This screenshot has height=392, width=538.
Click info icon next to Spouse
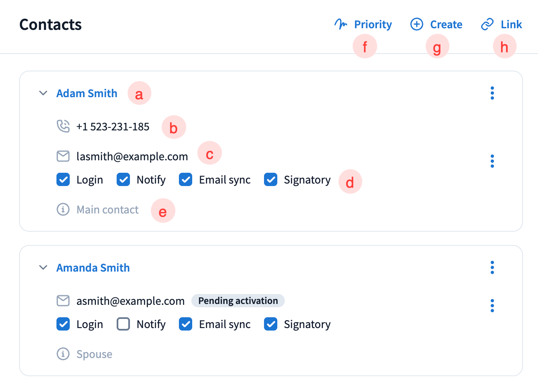(x=63, y=354)
